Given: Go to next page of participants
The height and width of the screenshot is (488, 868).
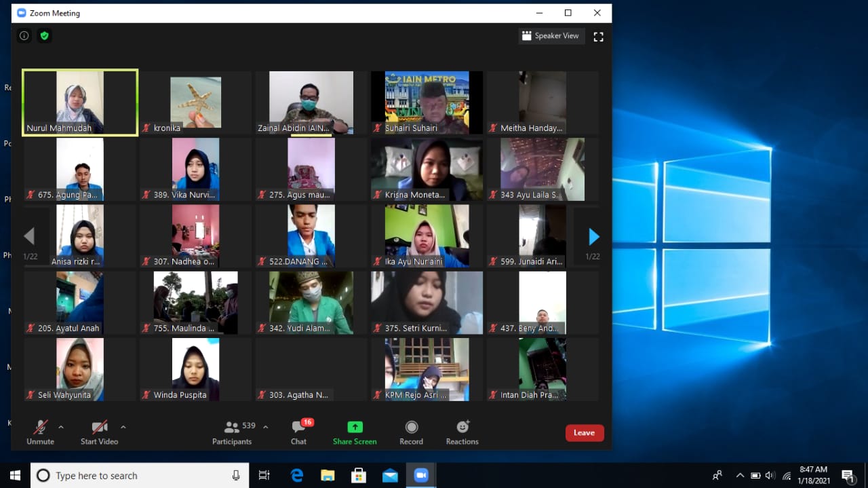Looking at the screenshot, I should click(593, 236).
